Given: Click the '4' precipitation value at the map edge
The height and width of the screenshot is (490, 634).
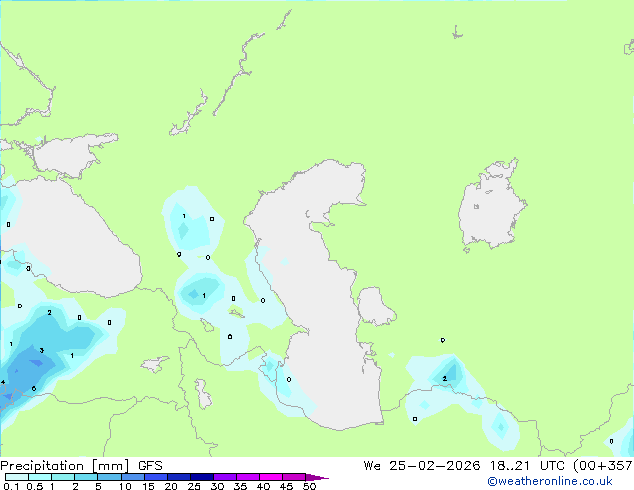Looking at the screenshot, I should [x=3, y=382].
